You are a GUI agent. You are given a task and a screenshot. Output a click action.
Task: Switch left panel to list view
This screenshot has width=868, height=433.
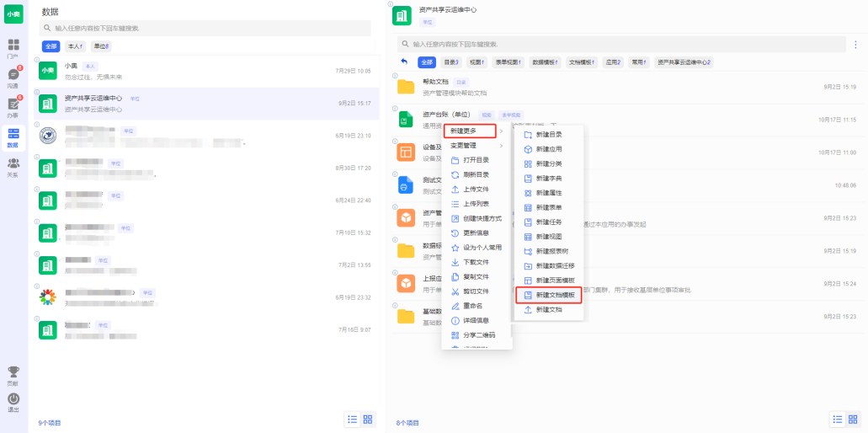[353, 420]
